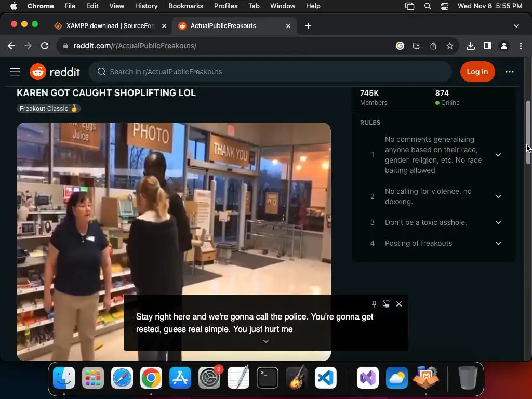
Task: Open Chrome's three-dot menu
Action: coord(521,46)
